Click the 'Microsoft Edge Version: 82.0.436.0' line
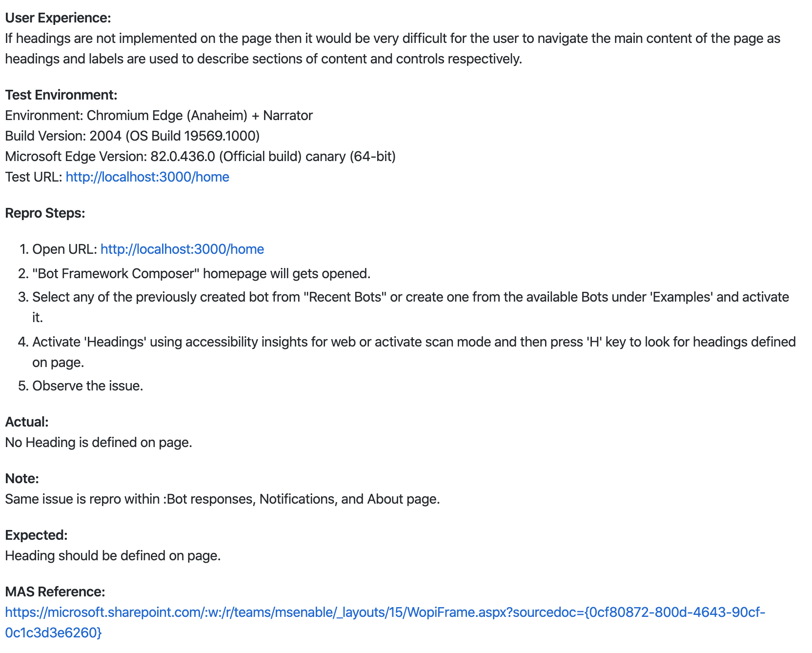Viewport: 812px width, 653px height. point(201,157)
